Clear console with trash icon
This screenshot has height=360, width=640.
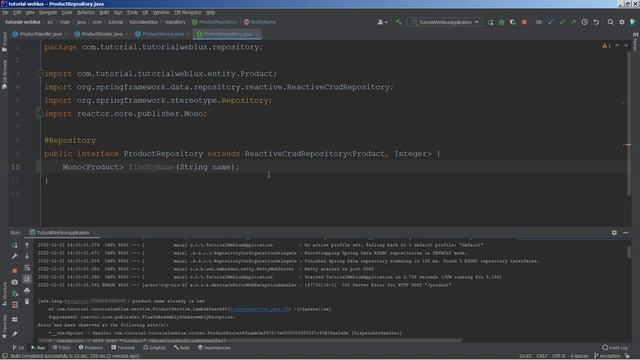tap(27, 302)
